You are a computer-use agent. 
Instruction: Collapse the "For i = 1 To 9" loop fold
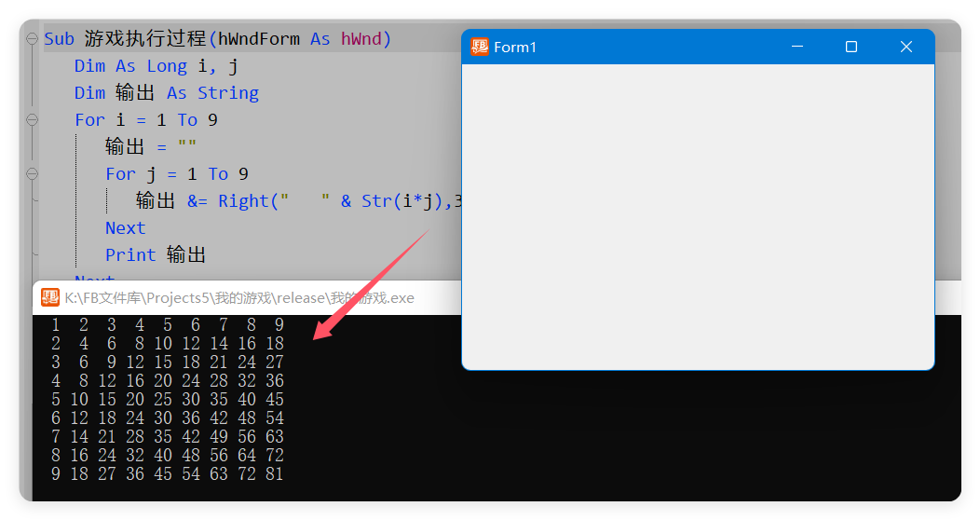32,120
